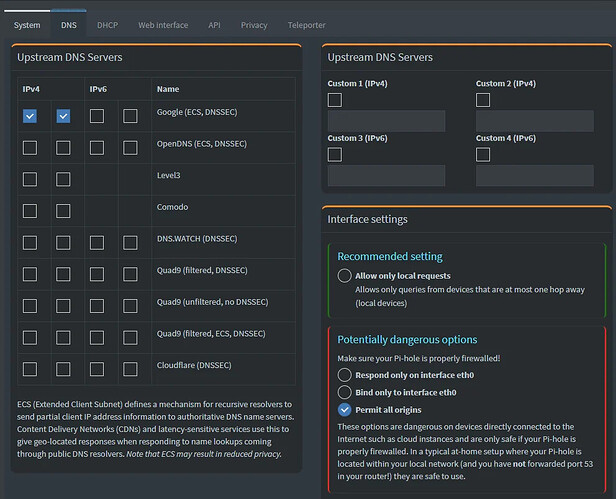Switch to the System tab
This screenshot has width=616, height=499.
pos(27,25)
